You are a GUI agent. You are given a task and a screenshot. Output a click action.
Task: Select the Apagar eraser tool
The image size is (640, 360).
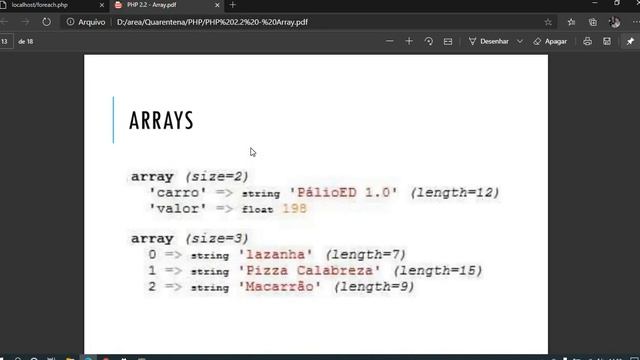tap(550, 41)
